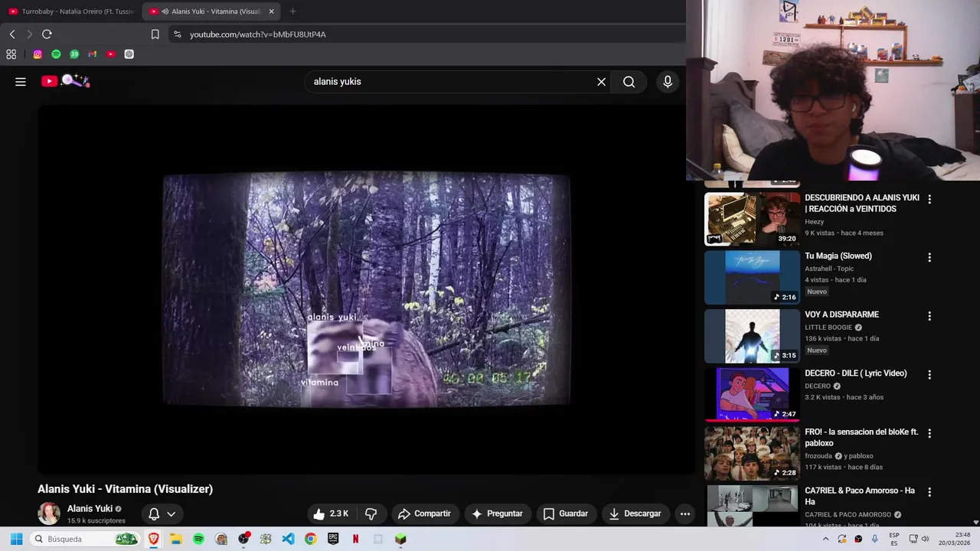The height and width of the screenshot is (551, 980).
Task: Open the browser apps grid icon
Action: (11, 54)
